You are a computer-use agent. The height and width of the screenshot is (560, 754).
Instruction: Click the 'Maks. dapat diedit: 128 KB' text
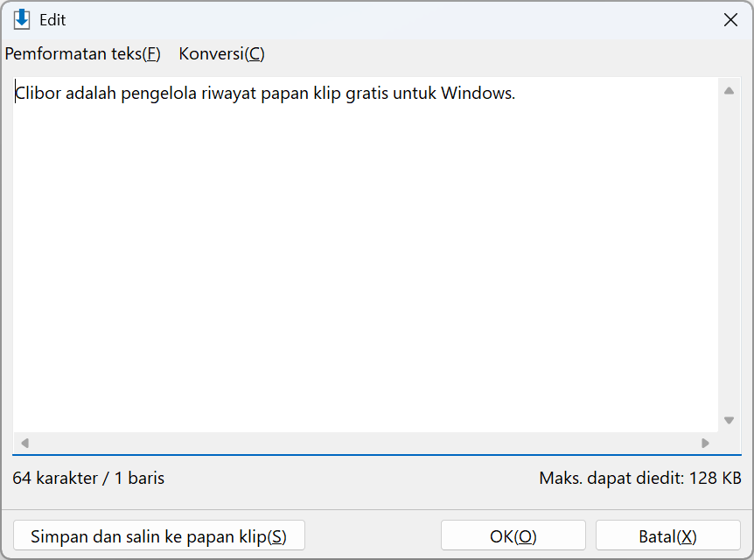(640, 479)
